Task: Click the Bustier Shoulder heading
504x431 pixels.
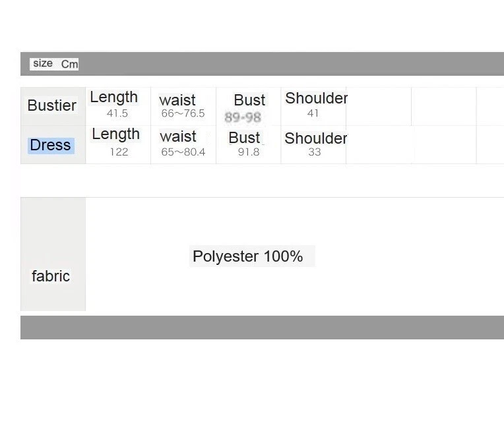Action: click(x=316, y=98)
